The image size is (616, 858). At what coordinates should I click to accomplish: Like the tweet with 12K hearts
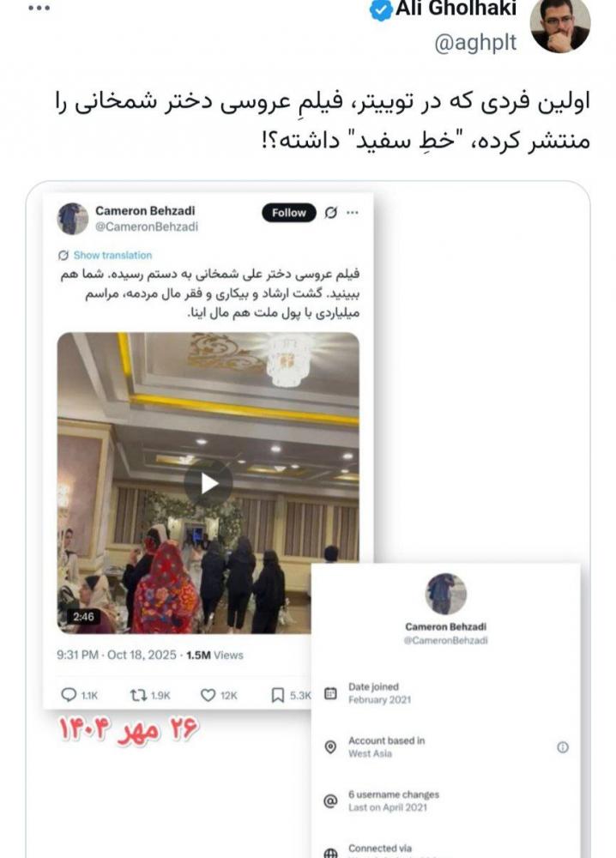208,695
